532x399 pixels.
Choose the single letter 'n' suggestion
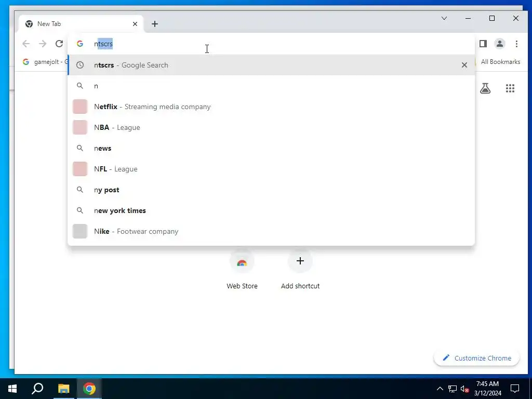pos(271,86)
